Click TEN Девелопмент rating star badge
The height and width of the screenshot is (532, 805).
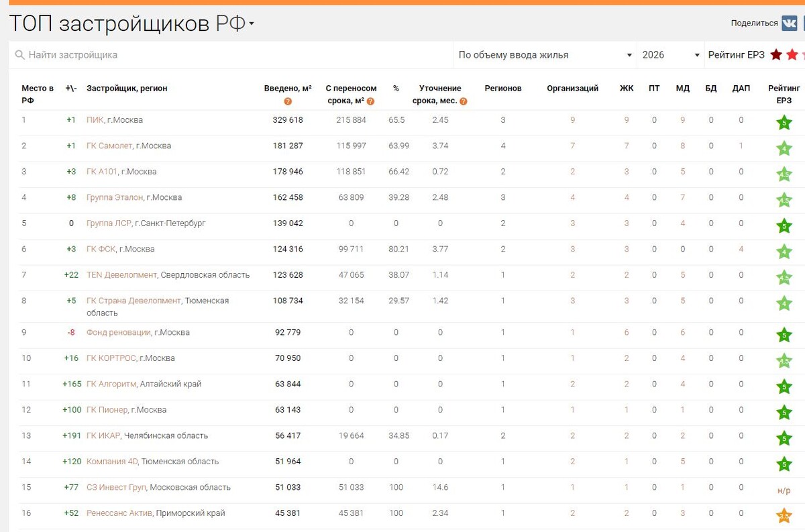coord(784,277)
